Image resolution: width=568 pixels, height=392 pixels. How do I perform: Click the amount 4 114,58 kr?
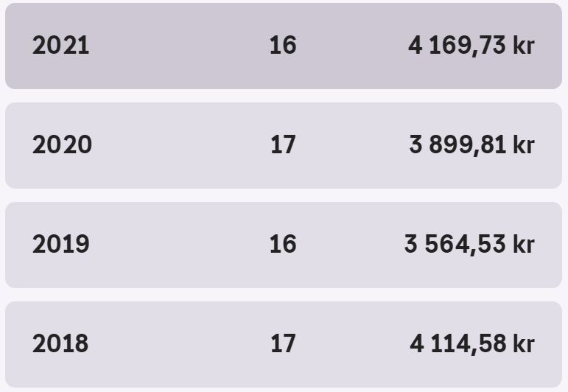click(472, 344)
